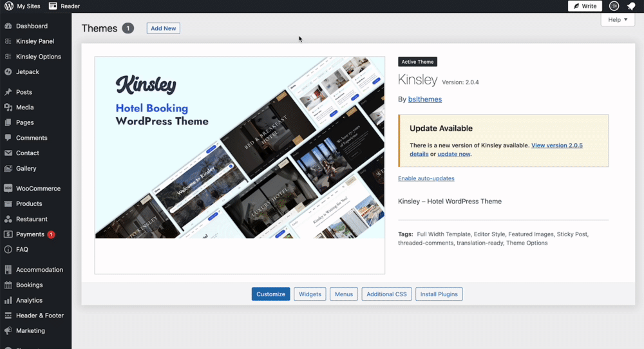Click the Kinsley Panel sidebar icon

(8, 41)
